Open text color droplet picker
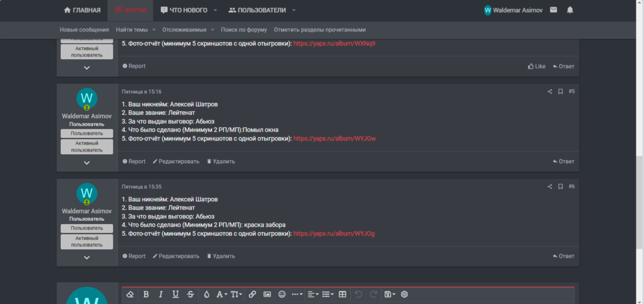This screenshot has width=644, height=304. point(206,294)
